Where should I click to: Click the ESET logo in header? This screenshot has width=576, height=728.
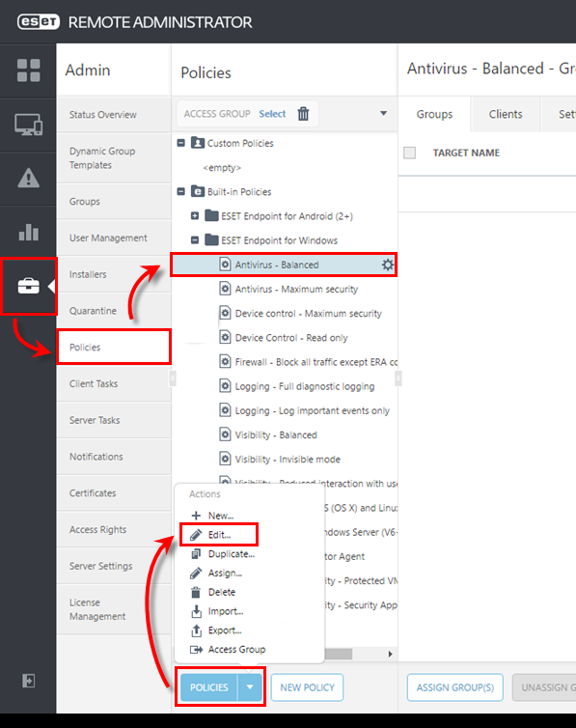pos(39,22)
